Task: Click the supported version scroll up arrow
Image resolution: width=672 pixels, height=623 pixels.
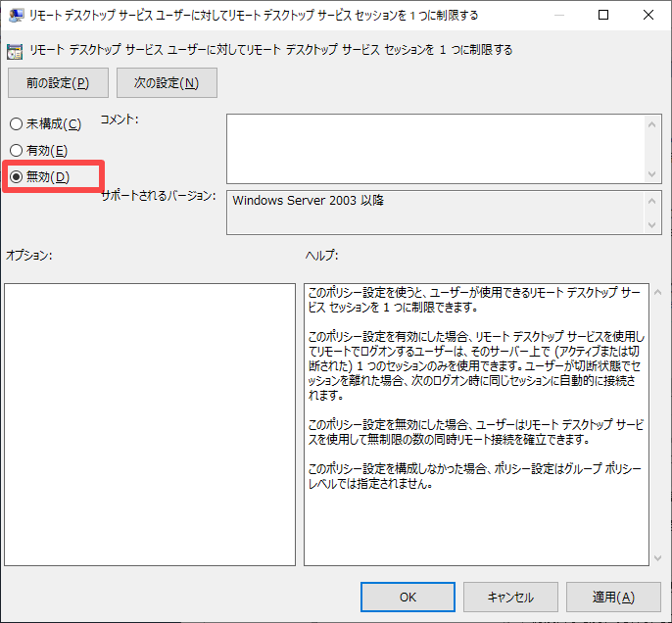Action: pyautogui.click(x=652, y=201)
